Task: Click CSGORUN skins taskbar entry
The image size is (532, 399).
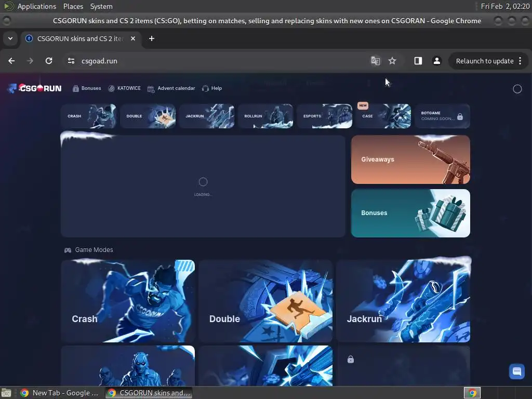Action: point(149,393)
